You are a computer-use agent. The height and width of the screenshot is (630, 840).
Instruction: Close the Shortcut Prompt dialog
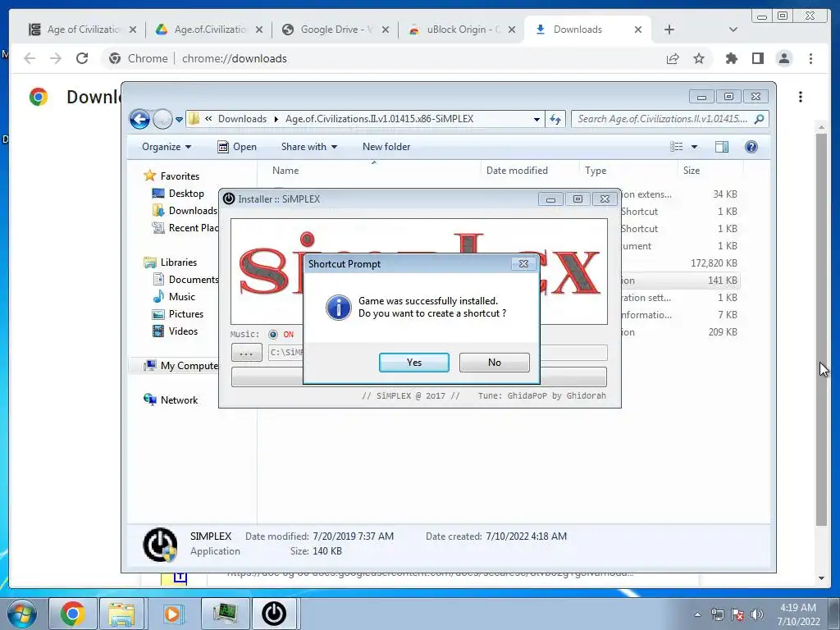point(523,263)
